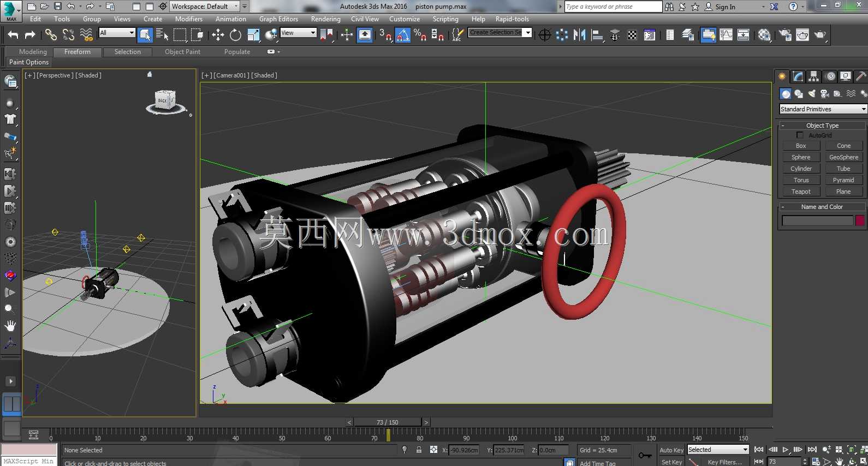
Task: Click the object name input field
Action: (x=817, y=220)
